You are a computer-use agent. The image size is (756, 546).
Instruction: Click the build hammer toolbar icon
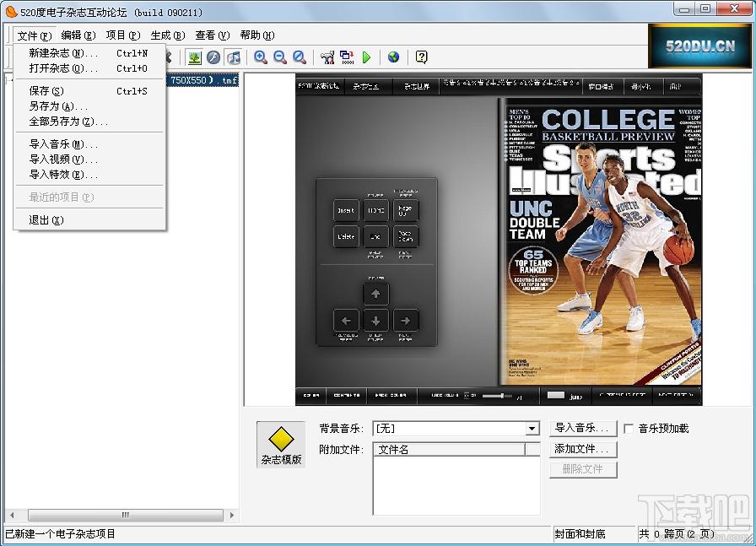[327, 57]
